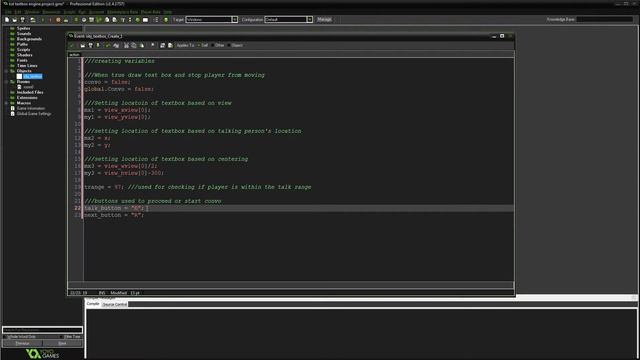Open the File menu

coord(8,12)
